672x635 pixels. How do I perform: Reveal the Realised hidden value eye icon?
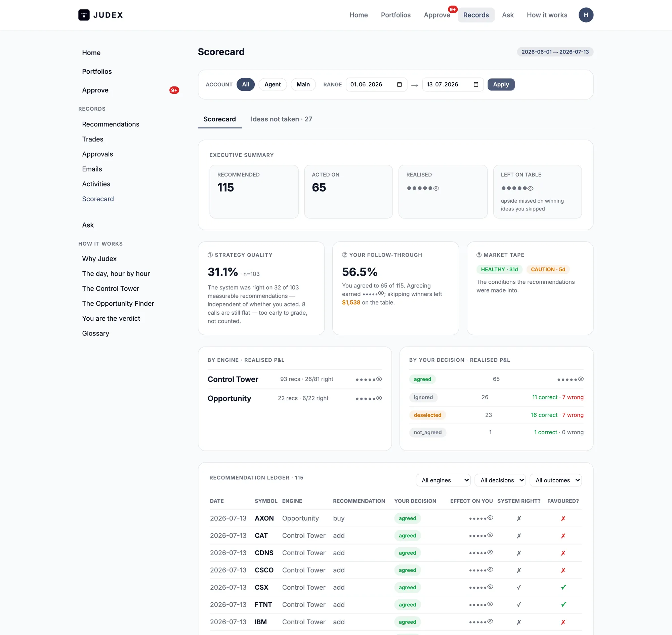click(436, 188)
